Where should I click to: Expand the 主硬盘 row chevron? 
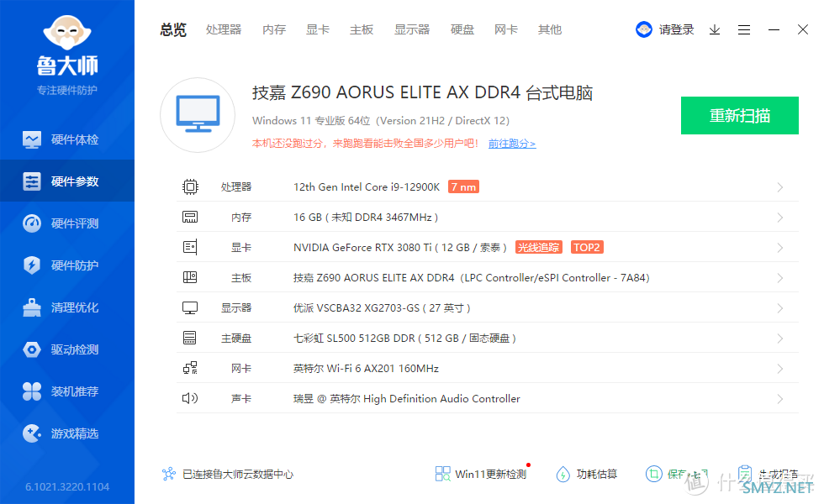(x=780, y=339)
